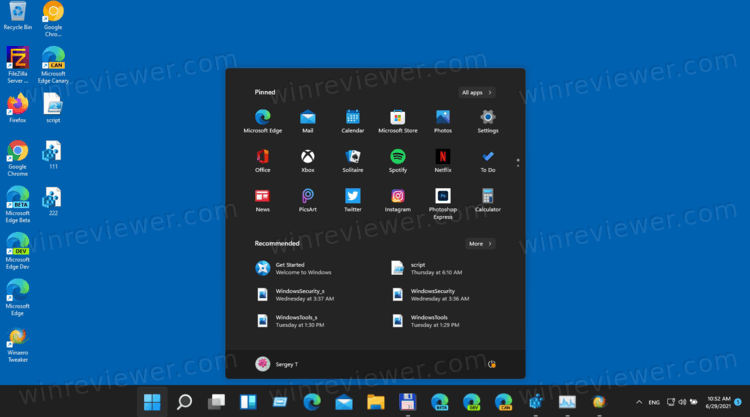750x417 pixels.
Task: Open the clock showing 10:52 AM
Action: coord(718,402)
